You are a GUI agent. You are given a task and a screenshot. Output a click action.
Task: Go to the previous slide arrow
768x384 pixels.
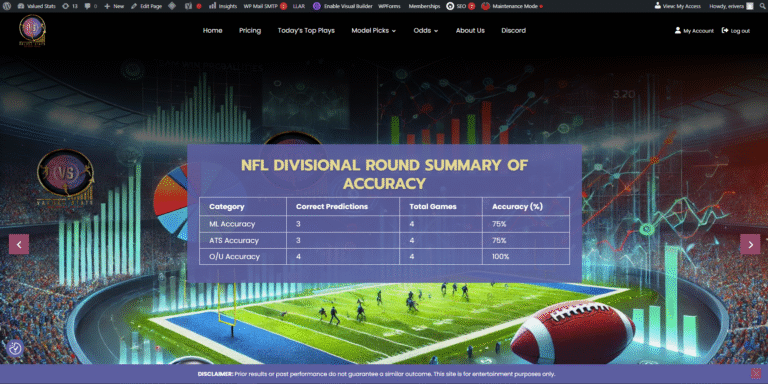click(19, 244)
